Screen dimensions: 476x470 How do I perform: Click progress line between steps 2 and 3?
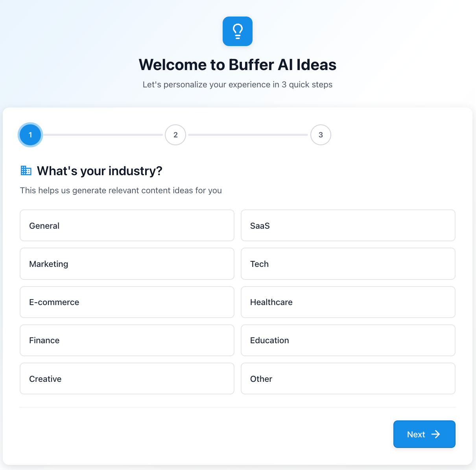[x=248, y=135]
